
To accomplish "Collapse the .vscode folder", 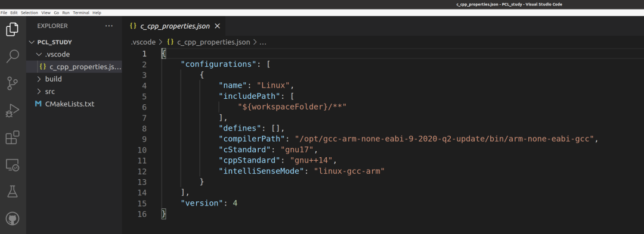I will [39, 54].
